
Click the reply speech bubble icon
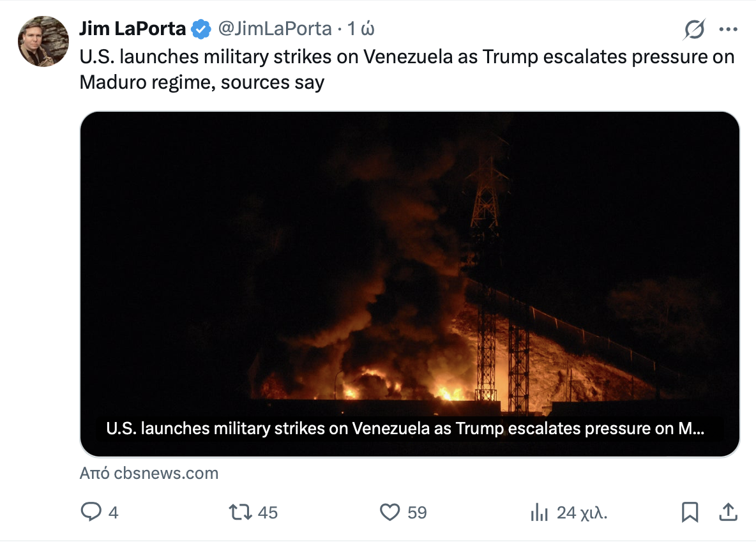click(x=91, y=512)
